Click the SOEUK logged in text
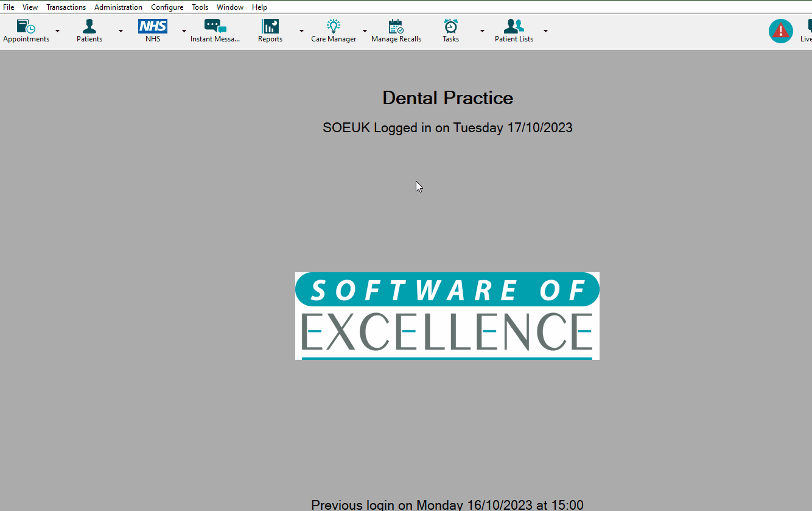 (x=447, y=128)
